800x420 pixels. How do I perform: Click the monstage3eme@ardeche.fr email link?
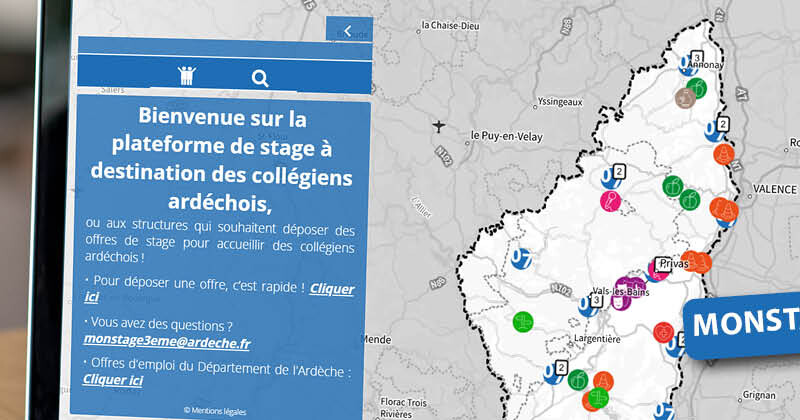click(x=167, y=342)
